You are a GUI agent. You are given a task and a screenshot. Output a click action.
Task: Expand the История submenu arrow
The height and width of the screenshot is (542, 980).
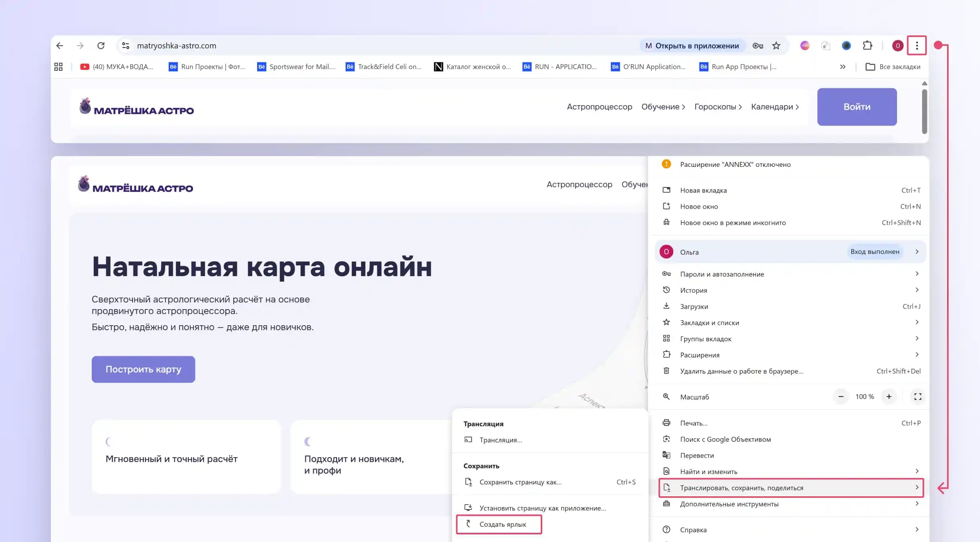click(x=917, y=290)
